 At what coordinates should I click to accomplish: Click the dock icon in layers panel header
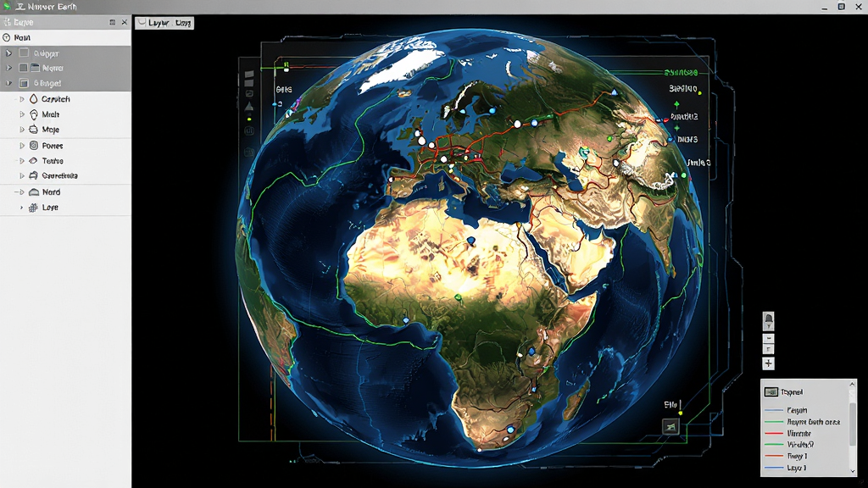[x=113, y=22]
